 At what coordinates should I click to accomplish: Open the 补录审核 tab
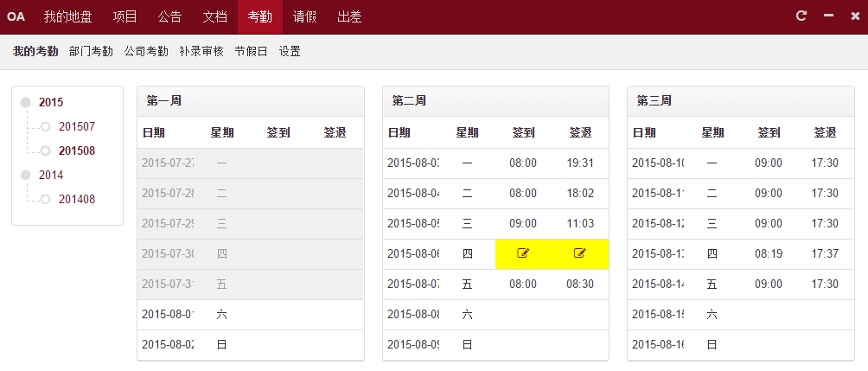click(x=201, y=51)
